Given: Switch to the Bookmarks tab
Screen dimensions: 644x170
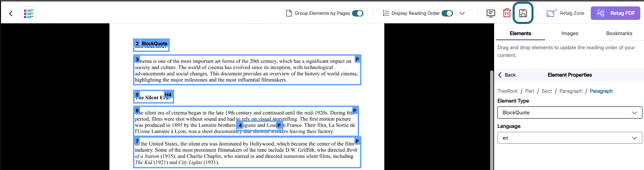Looking at the screenshot, I should click(619, 33).
